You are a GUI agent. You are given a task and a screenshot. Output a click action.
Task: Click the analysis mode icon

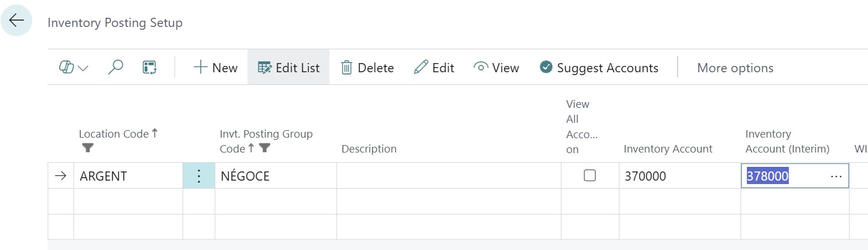149,68
